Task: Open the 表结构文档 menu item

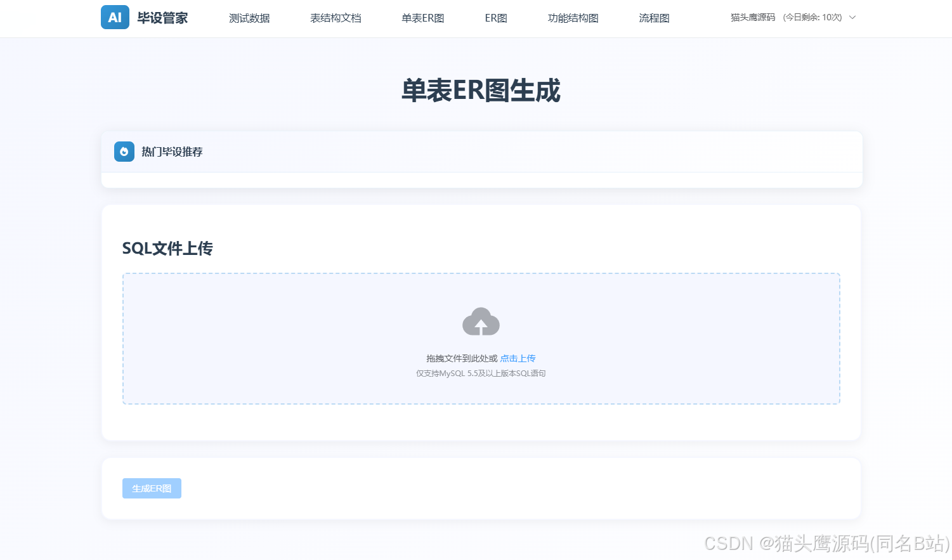Action: 336,18
